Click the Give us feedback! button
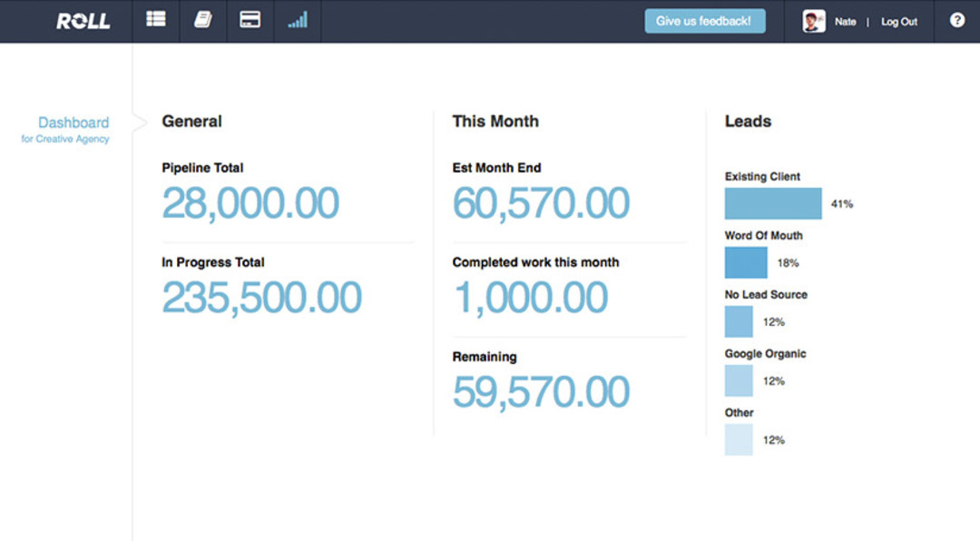980x541 pixels. coord(704,21)
